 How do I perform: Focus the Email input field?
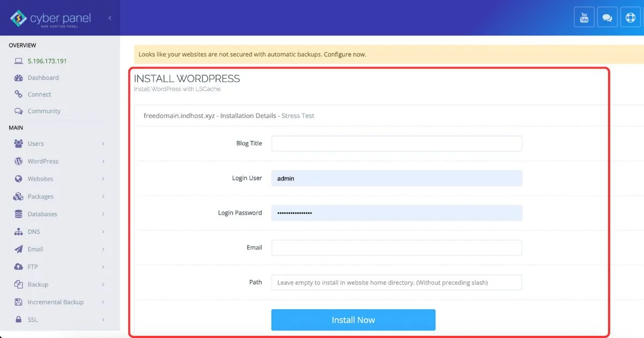(x=397, y=247)
